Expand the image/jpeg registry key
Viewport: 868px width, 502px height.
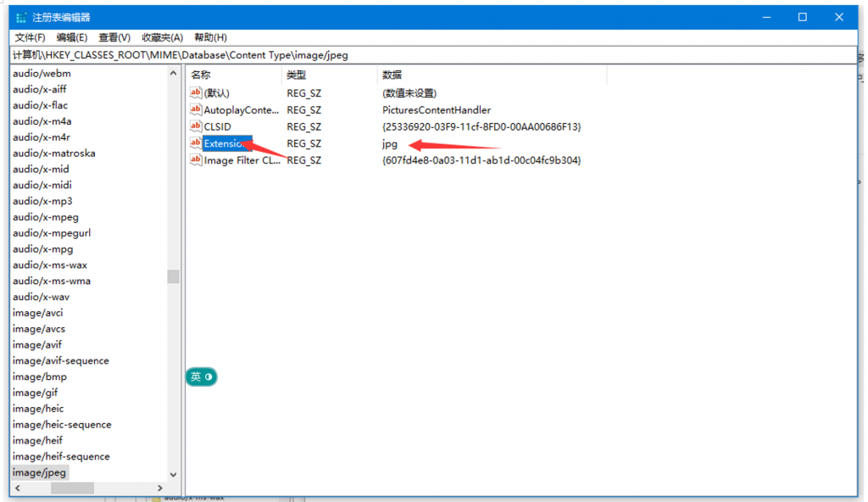point(39,471)
